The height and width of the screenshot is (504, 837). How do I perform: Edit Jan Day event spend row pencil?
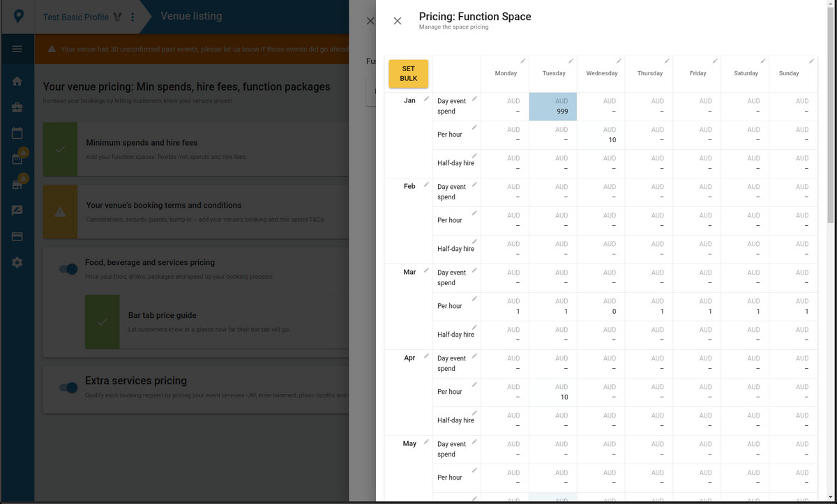pyautogui.click(x=474, y=99)
